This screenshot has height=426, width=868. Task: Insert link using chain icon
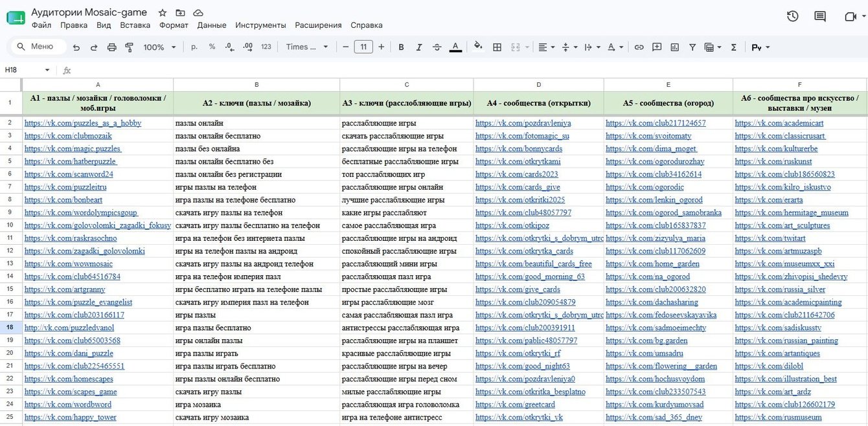[639, 47]
